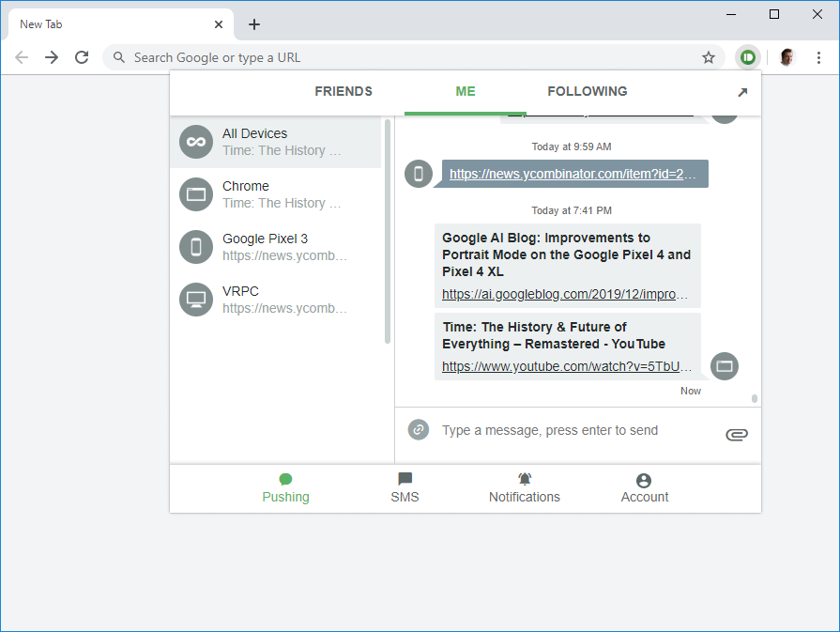Image resolution: width=840 pixels, height=632 pixels.
Task: Click the VRPC desktop monitor icon
Action: [196, 300]
